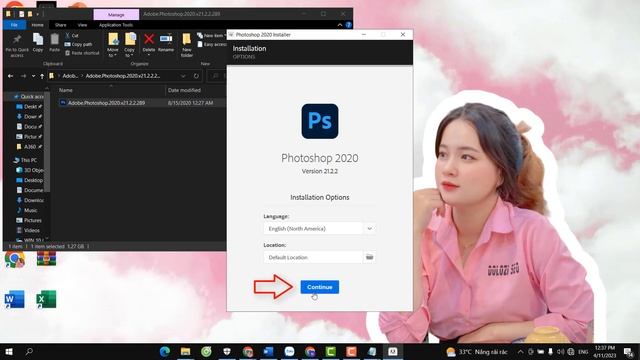
Task: Click the Cut scissors command
Action: (x=72, y=36)
